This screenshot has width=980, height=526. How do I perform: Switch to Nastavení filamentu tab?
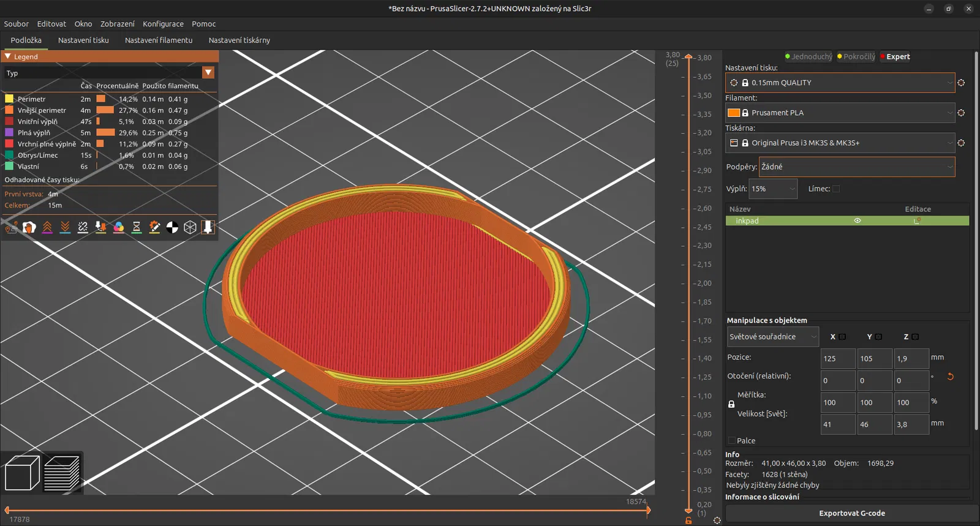point(159,40)
